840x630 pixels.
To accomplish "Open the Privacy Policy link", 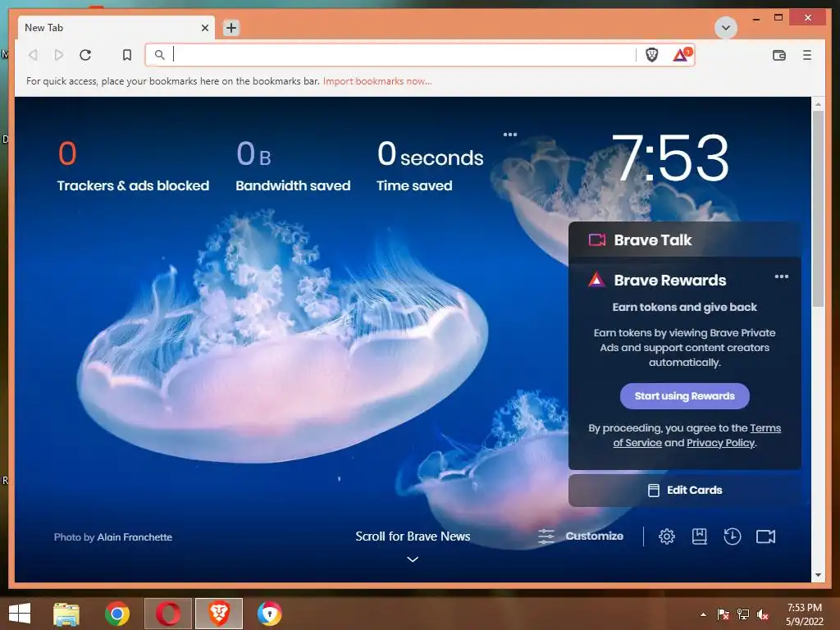I will pos(720,442).
